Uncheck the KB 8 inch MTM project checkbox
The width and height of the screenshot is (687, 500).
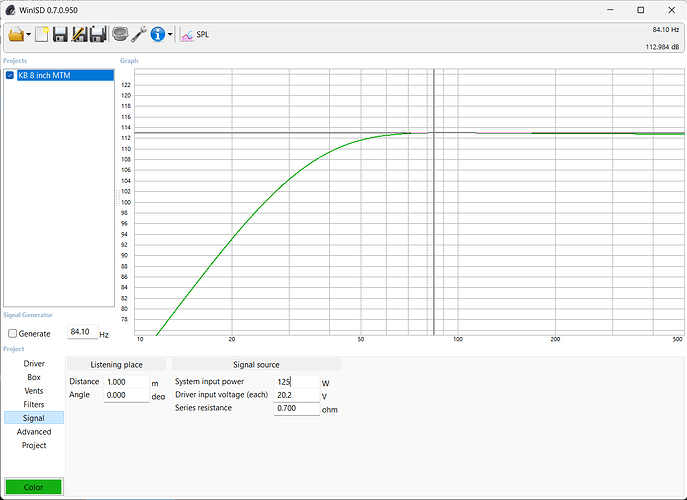click(x=10, y=75)
